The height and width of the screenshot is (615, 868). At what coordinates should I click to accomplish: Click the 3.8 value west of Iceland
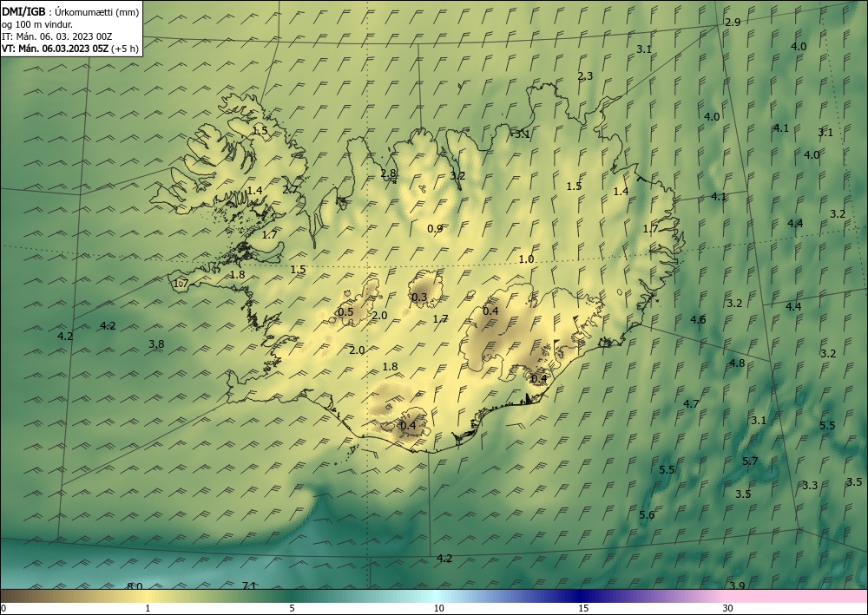pos(156,344)
